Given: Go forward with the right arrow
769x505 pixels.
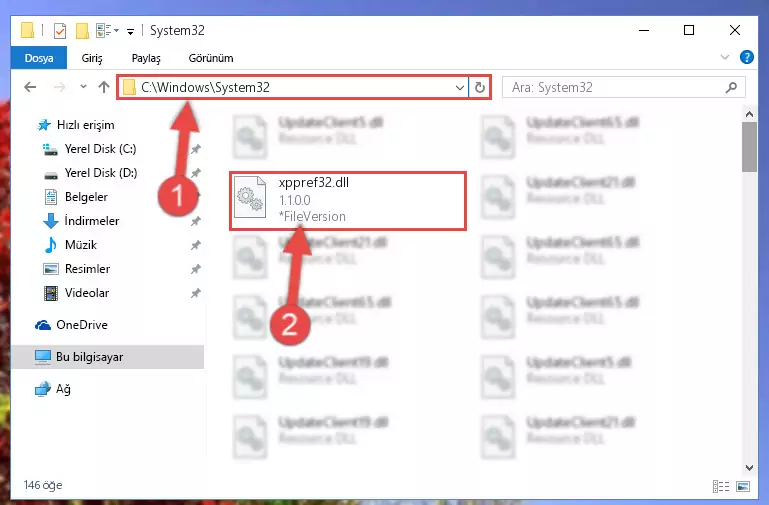Looking at the screenshot, I should [x=59, y=87].
